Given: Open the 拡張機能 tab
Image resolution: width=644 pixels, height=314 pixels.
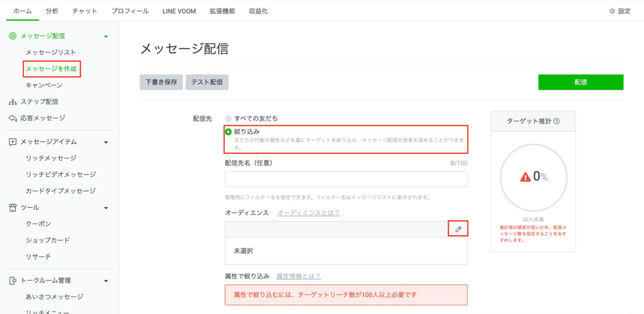Looking at the screenshot, I should tap(222, 11).
